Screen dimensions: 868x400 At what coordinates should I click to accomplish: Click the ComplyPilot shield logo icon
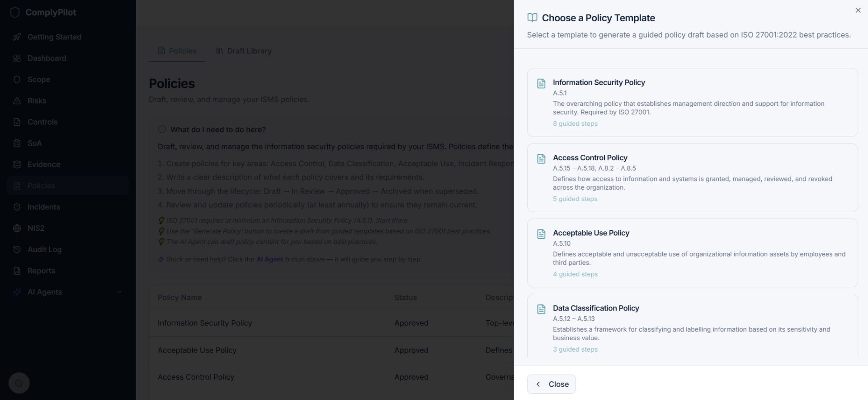tap(15, 12)
